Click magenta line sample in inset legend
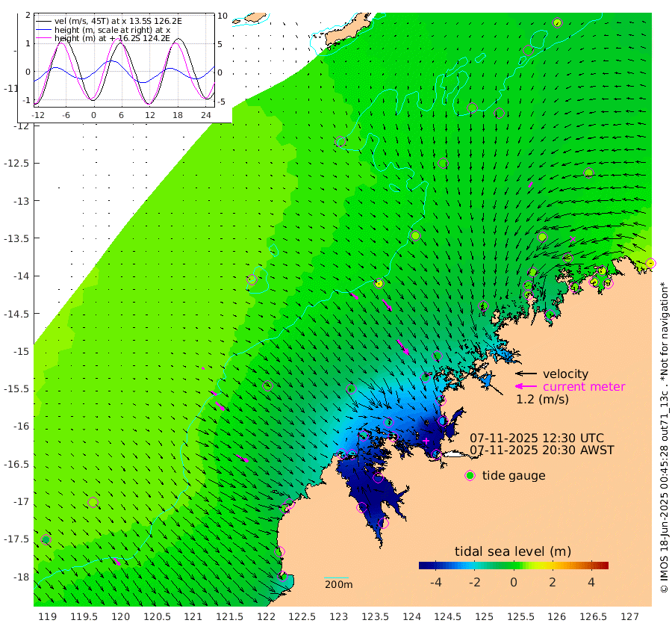 [43, 39]
